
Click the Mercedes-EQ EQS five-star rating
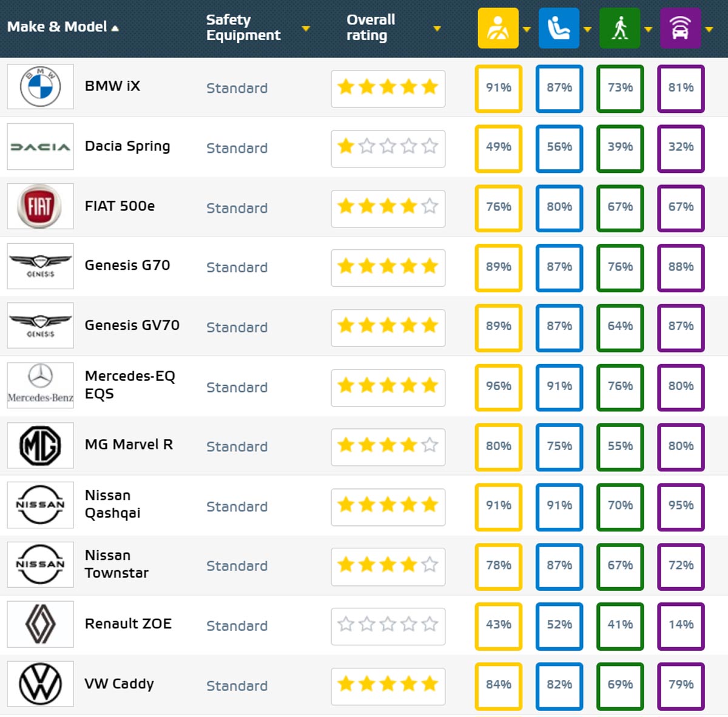point(388,386)
